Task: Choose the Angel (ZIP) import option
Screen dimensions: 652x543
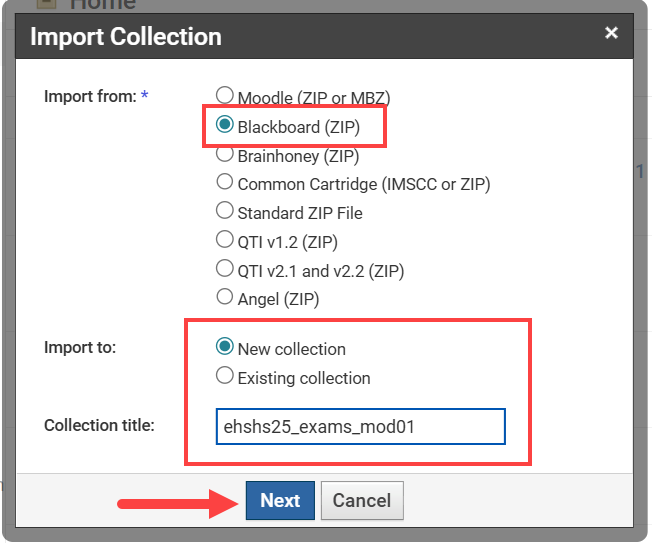Action: click(226, 297)
